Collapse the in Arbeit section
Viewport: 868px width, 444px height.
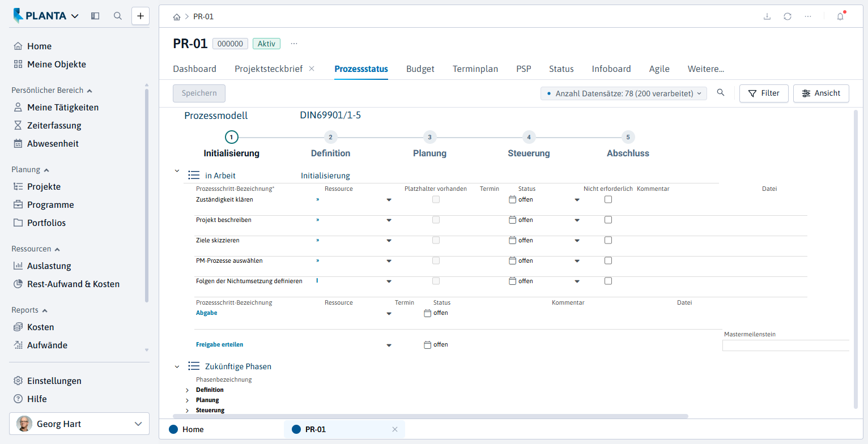177,170
